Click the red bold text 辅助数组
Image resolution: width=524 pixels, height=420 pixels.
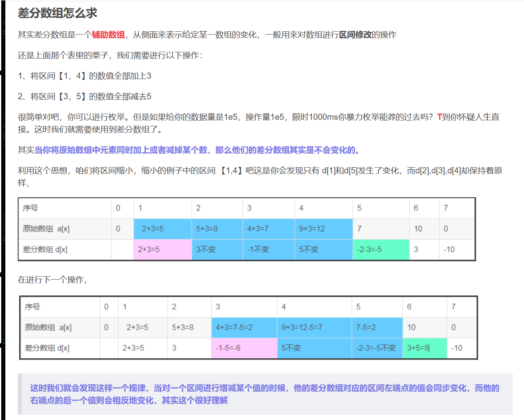108,35
